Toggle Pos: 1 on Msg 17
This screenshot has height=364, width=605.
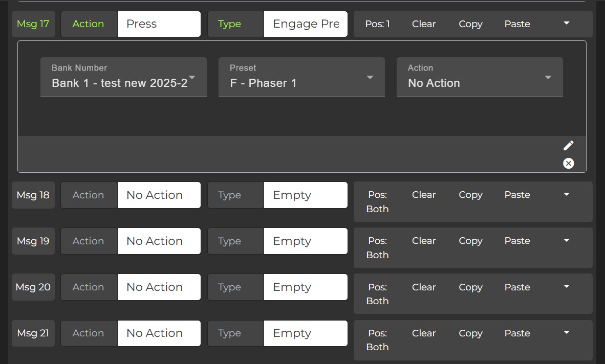click(377, 24)
